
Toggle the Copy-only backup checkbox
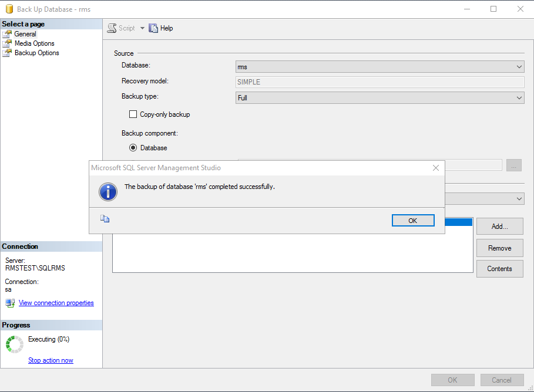click(133, 114)
